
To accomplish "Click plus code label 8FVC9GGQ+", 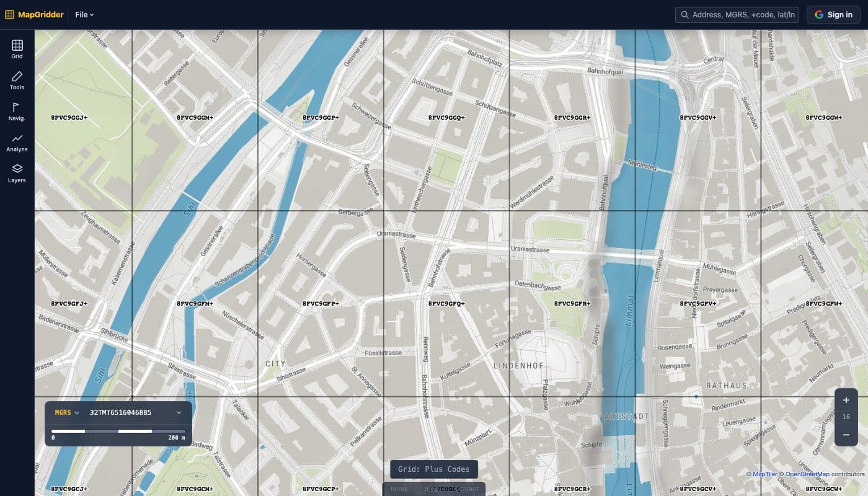I will (x=446, y=117).
